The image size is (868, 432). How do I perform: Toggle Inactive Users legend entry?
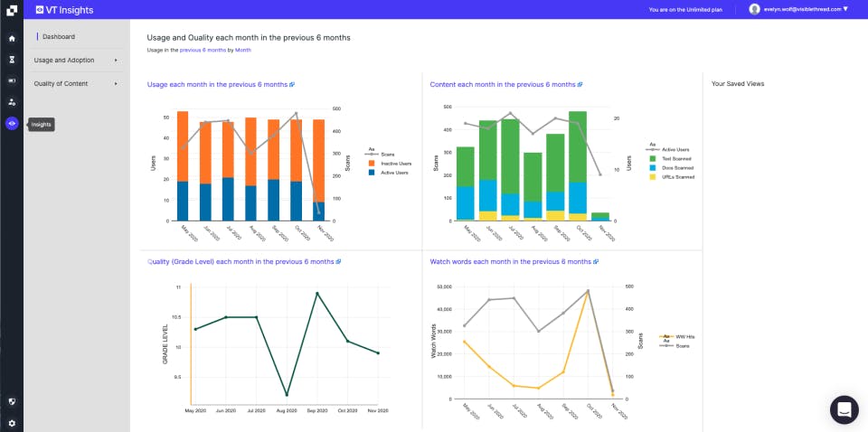coord(391,164)
